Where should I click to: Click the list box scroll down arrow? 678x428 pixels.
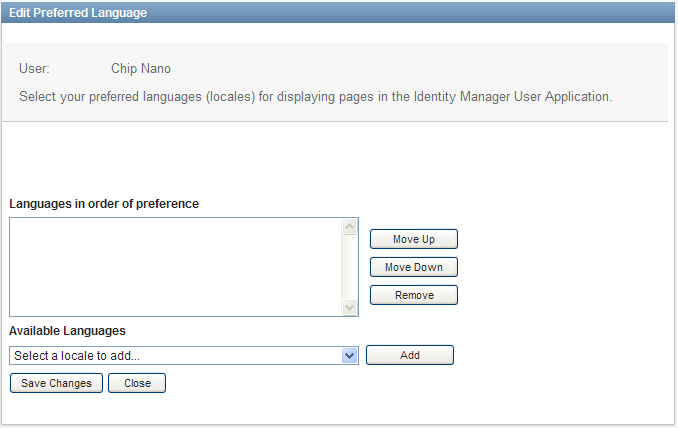pyautogui.click(x=349, y=307)
